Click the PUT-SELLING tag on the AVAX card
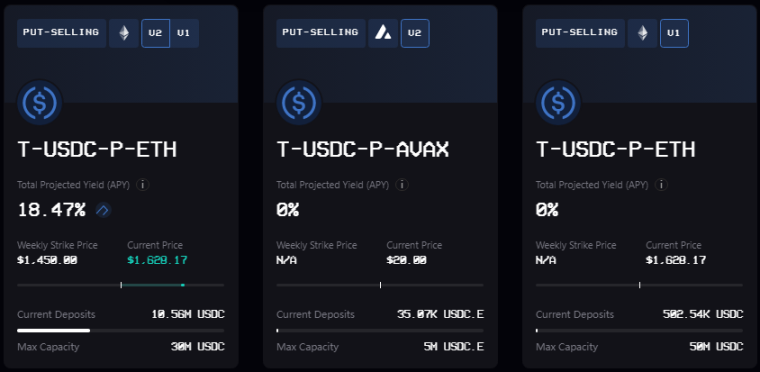The height and width of the screenshot is (372, 760). (x=321, y=33)
